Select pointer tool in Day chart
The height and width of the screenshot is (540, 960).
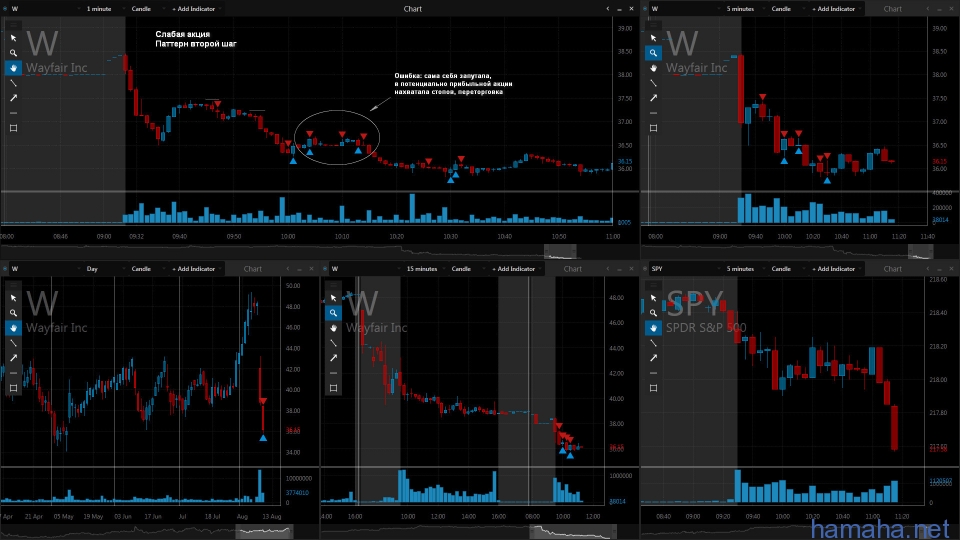coord(13,298)
